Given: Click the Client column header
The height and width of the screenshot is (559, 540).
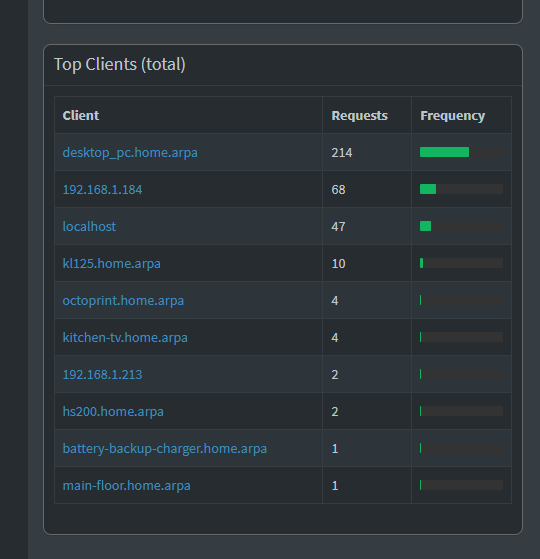Looking at the screenshot, I should (x=81, y=116).
